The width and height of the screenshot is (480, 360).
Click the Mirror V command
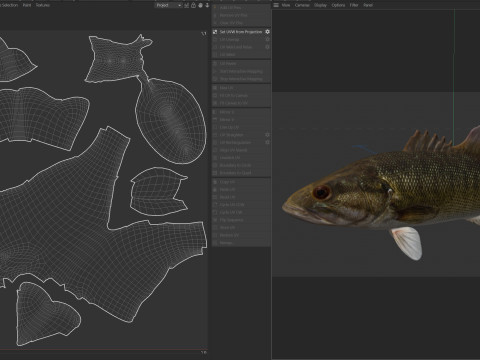(241, 120)
